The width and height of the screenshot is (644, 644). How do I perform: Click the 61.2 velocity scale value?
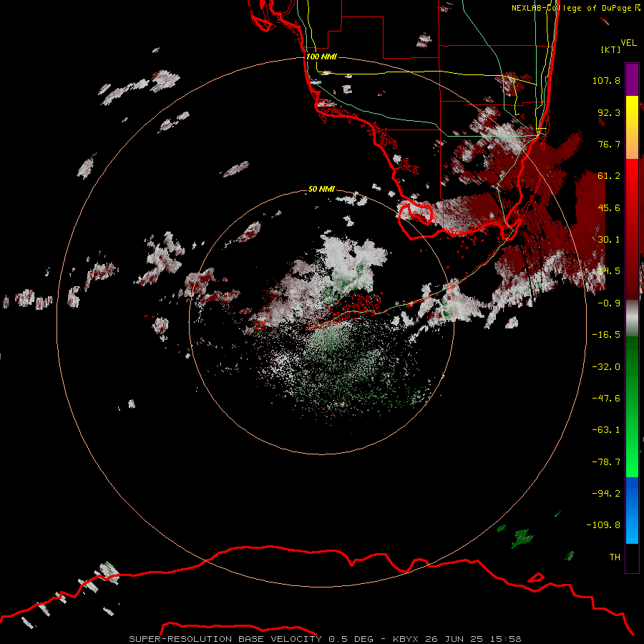[x=609, y=176]
